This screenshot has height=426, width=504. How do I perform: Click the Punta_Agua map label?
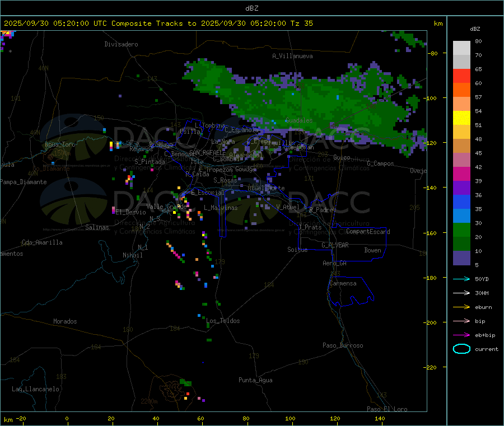(255, 380)
